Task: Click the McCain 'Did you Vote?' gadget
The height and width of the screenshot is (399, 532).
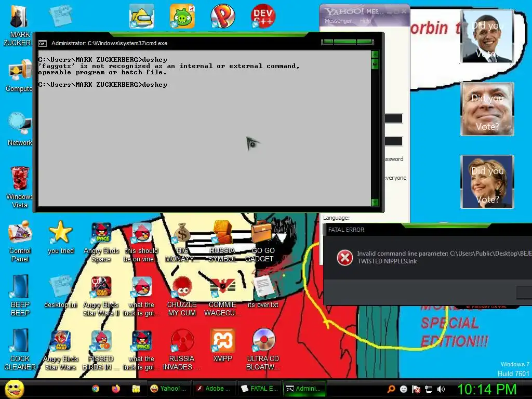Action: (487, 109)
